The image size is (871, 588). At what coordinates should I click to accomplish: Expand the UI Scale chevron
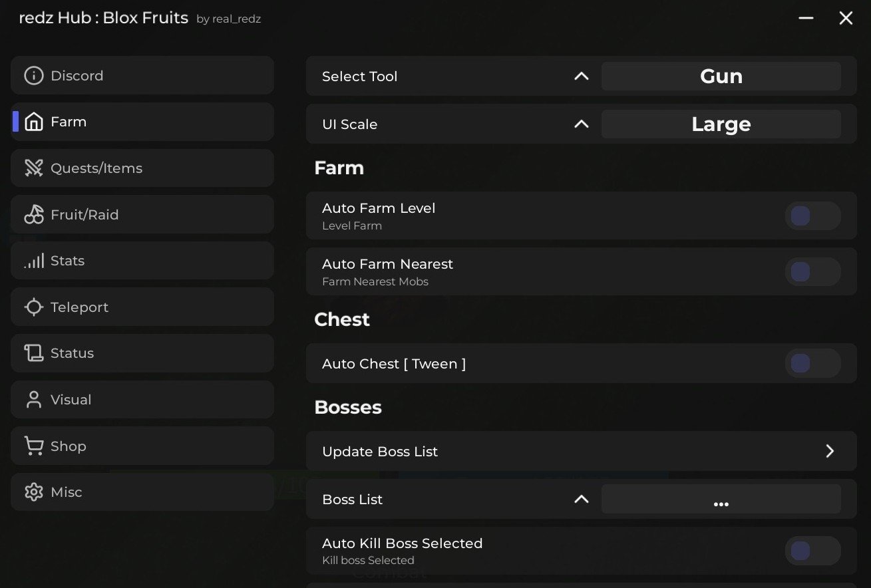(582, 124)
